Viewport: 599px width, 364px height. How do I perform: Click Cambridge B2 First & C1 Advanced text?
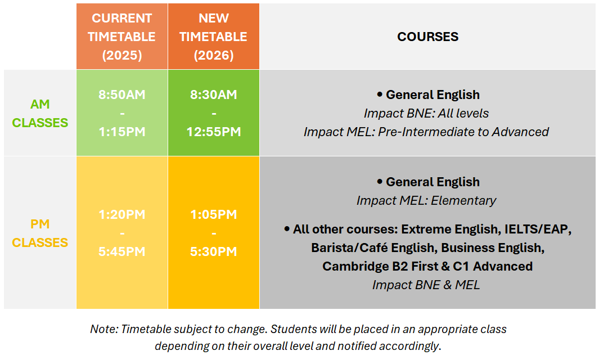click(x=427, y=266)
